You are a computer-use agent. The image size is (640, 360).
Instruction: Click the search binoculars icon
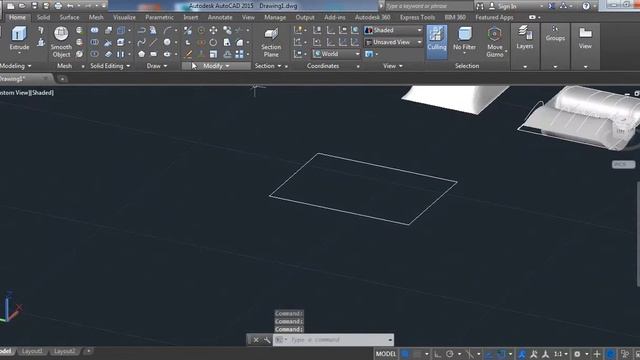click(x=480, y=6)
